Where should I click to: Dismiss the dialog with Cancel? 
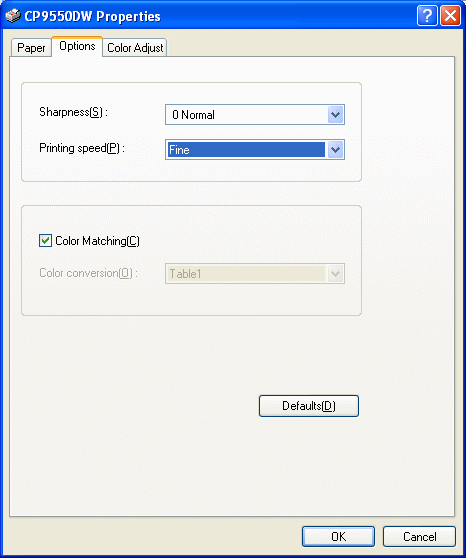[419, 536]
